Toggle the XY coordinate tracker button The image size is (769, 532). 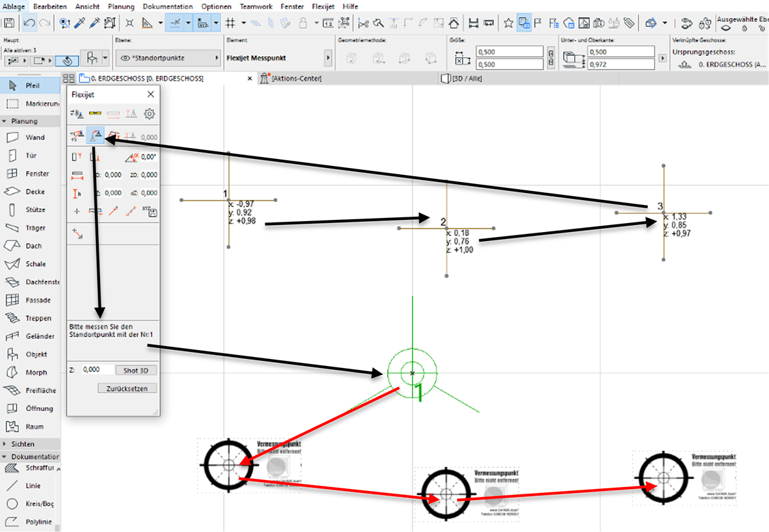[203, 23]
